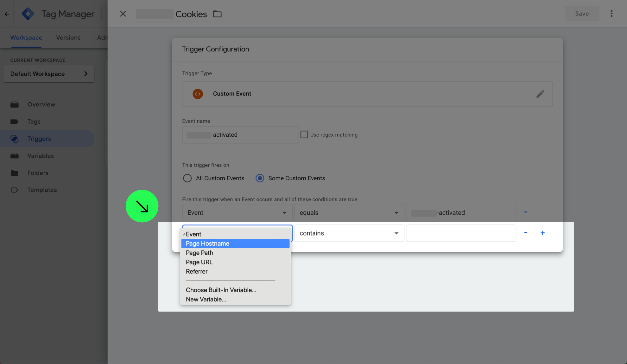Select Choose Built-In Variable option

[x=235, y=290]
